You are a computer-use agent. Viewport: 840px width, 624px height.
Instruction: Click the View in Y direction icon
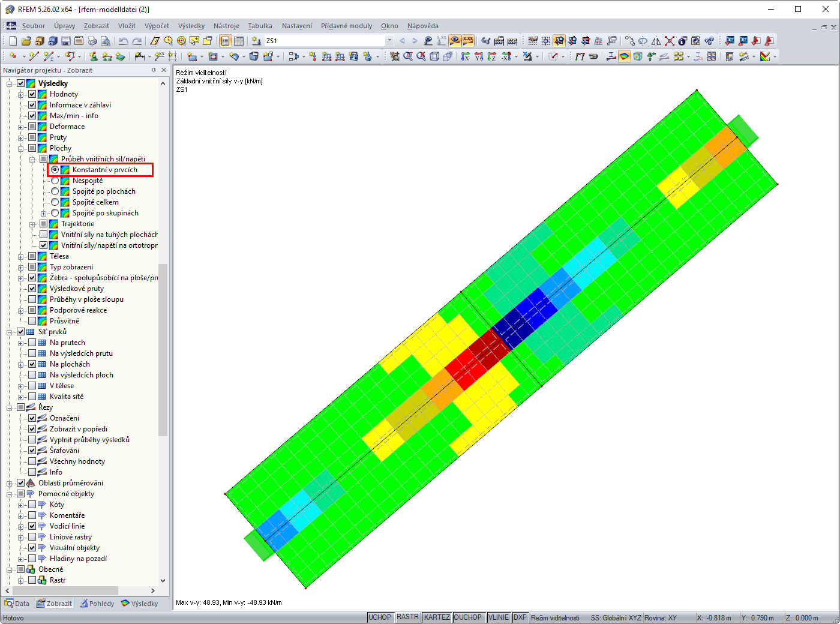click(479, 56)
